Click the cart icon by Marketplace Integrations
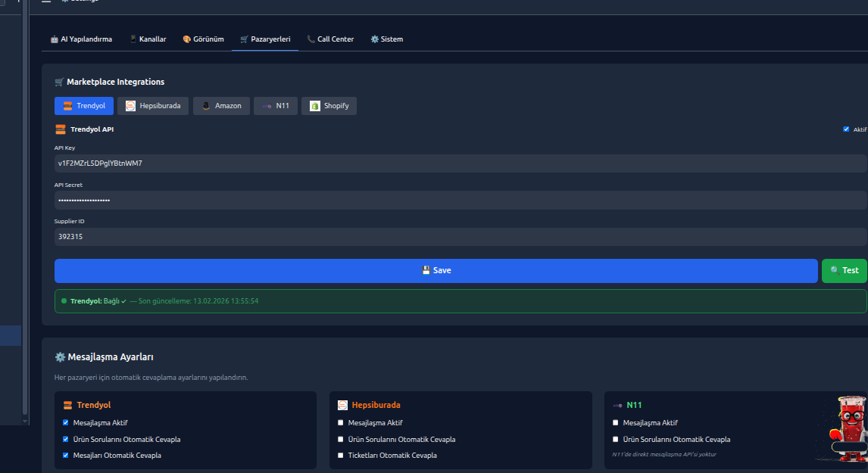 pyautogui.click(x=59, y=82)
